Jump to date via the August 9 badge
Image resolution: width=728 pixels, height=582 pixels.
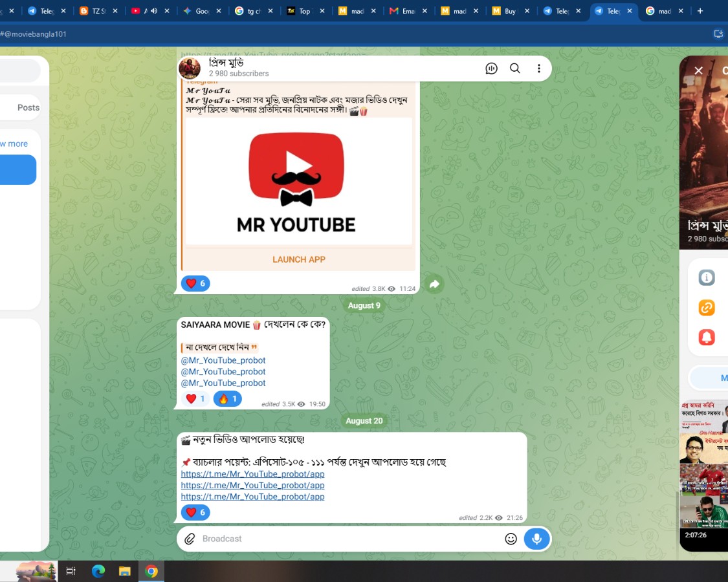tap(364, 305)
